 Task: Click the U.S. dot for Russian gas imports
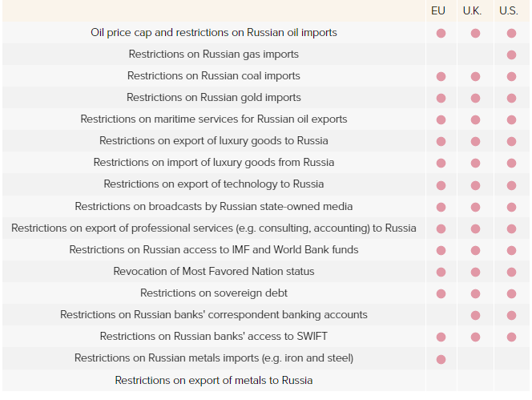point(511,55)
